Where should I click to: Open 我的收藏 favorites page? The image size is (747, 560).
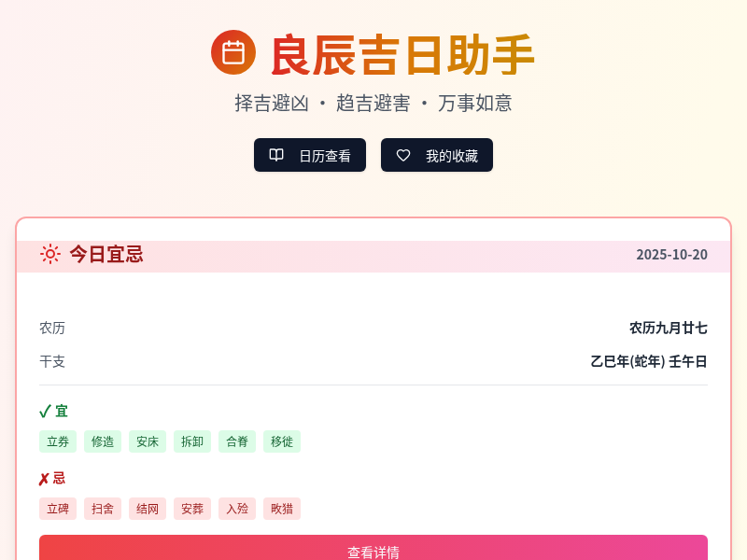[437, 155]
